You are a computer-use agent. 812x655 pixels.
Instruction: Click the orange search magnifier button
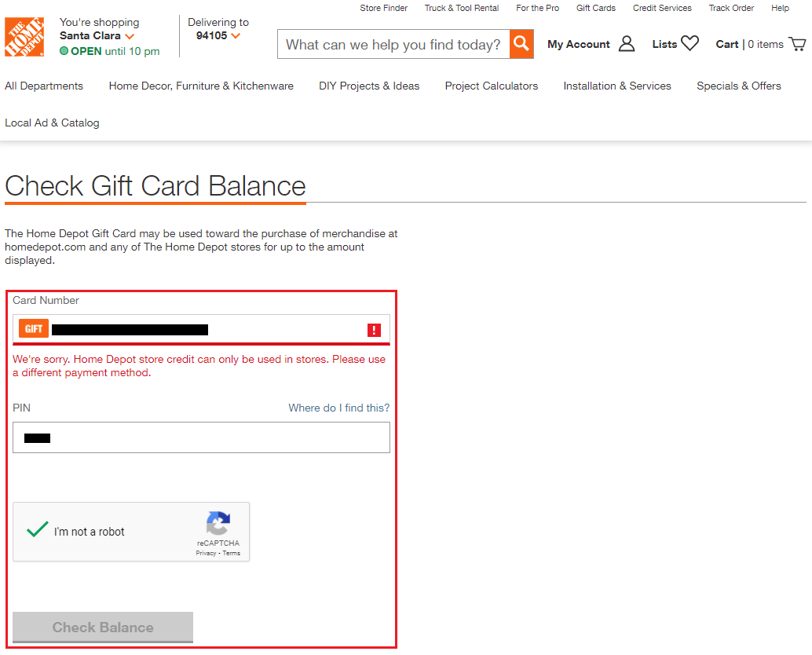coord(521,44)
